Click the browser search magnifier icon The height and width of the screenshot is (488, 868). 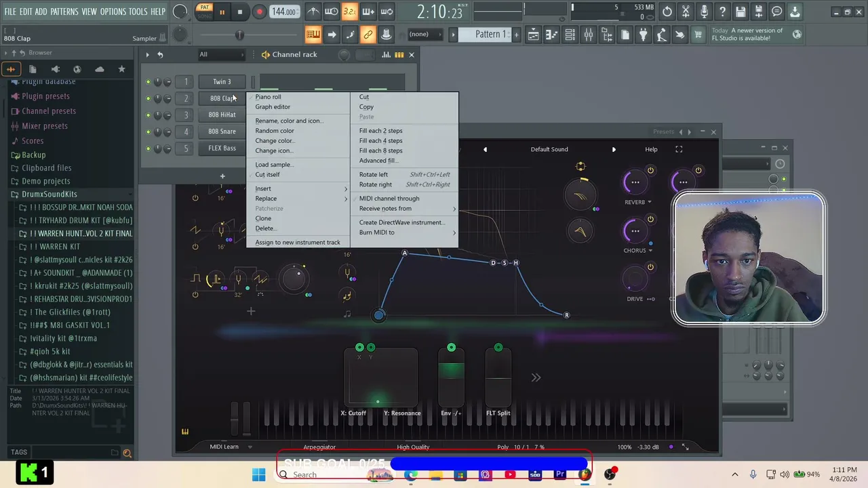[127, 453]
